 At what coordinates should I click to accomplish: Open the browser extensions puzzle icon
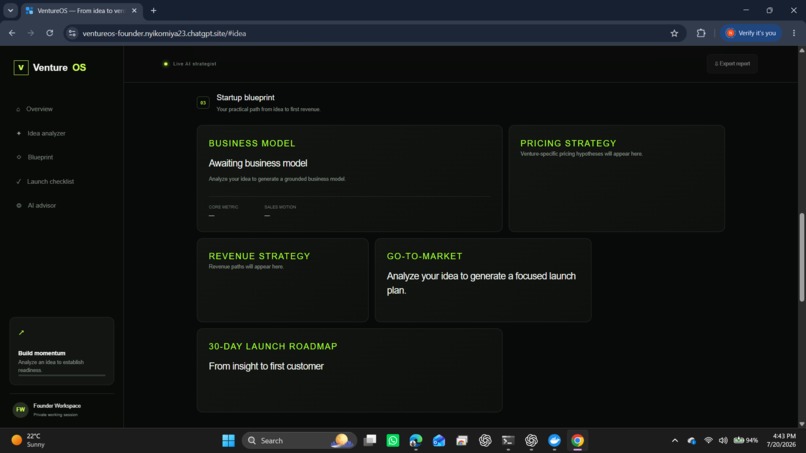701,33
